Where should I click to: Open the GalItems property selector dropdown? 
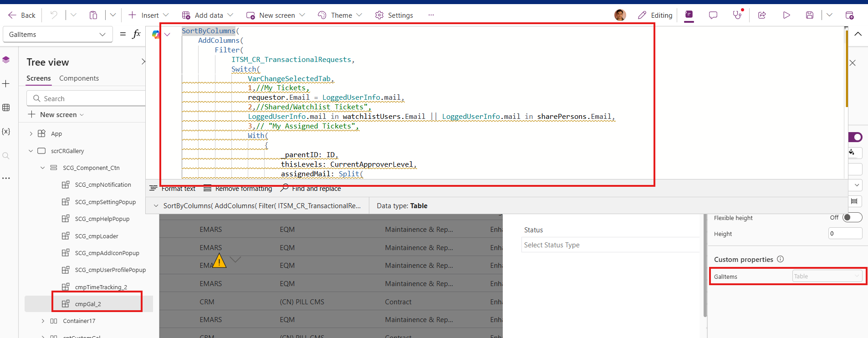tap(57, 35)
